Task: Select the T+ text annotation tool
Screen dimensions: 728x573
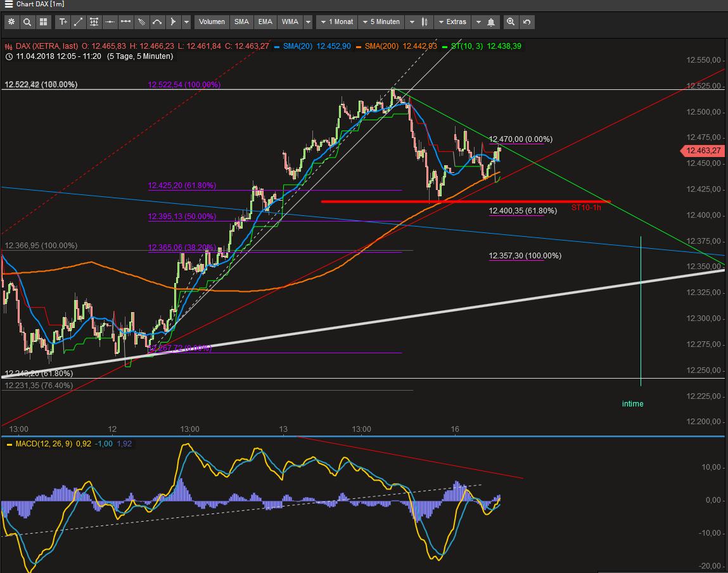Action: 63,22
